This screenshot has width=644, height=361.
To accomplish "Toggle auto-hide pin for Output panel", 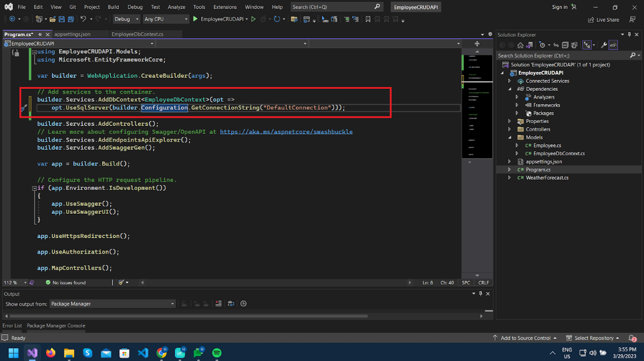I will point(481,294).
